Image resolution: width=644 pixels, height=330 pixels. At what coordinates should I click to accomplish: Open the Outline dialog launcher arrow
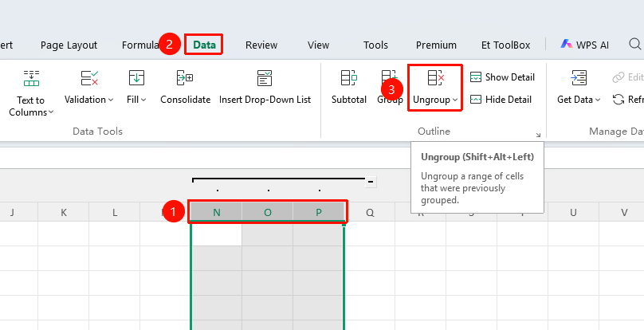[x=538, y=135]
